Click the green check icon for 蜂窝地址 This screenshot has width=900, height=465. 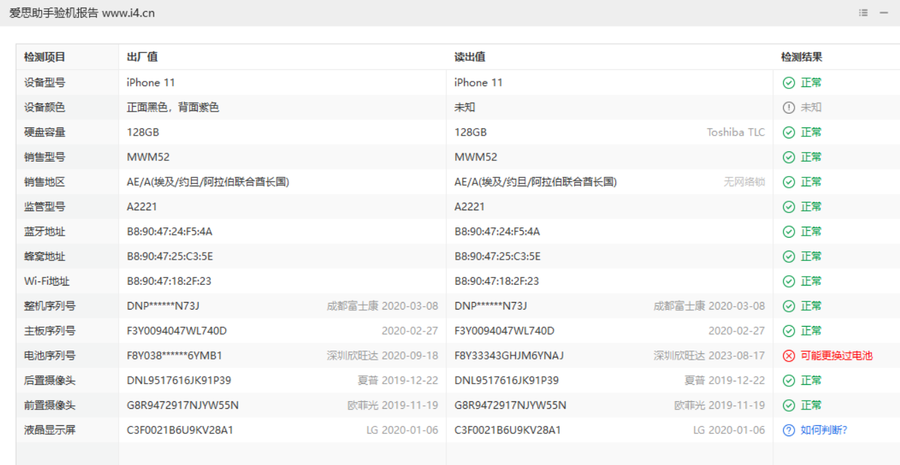(789, 257)
